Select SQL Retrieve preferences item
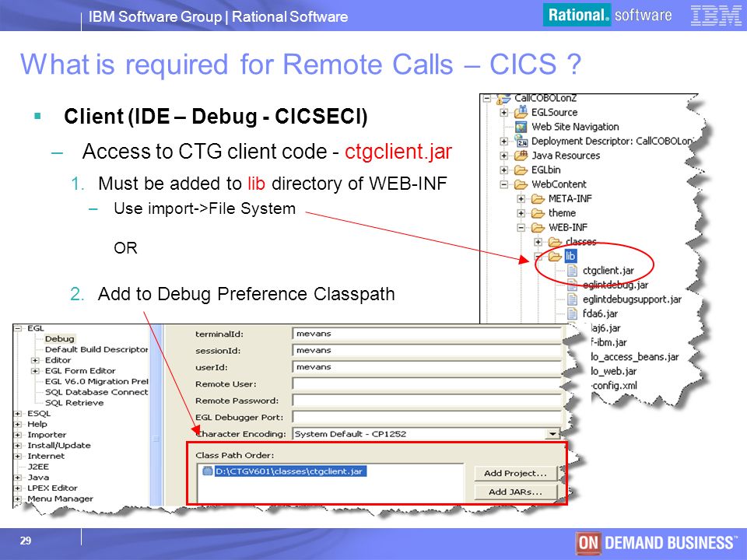The height and width of the screenshot is (560, 747). [x=74, y=402]
